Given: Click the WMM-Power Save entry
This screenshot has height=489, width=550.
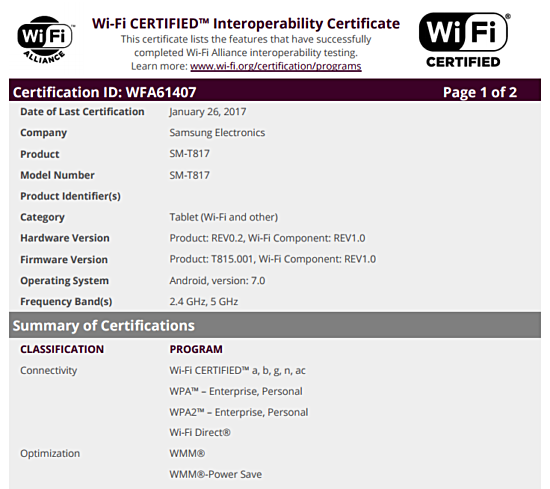Looking at the screenshot, I should pos(216,475).
